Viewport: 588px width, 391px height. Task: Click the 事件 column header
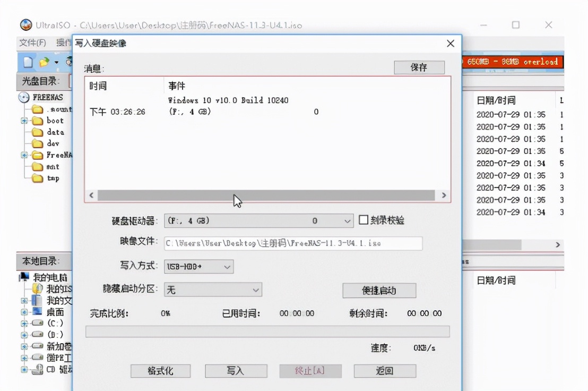(x=177, y=86)
